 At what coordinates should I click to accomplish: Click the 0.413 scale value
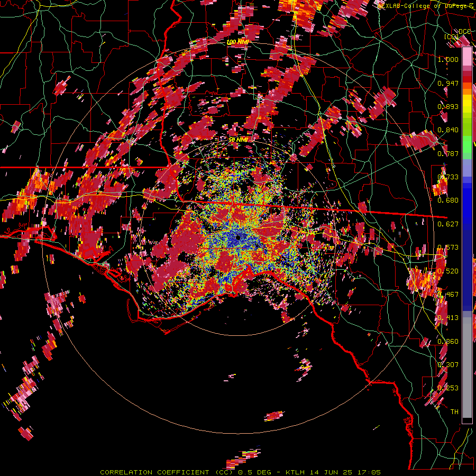click(x=448, y=318)
